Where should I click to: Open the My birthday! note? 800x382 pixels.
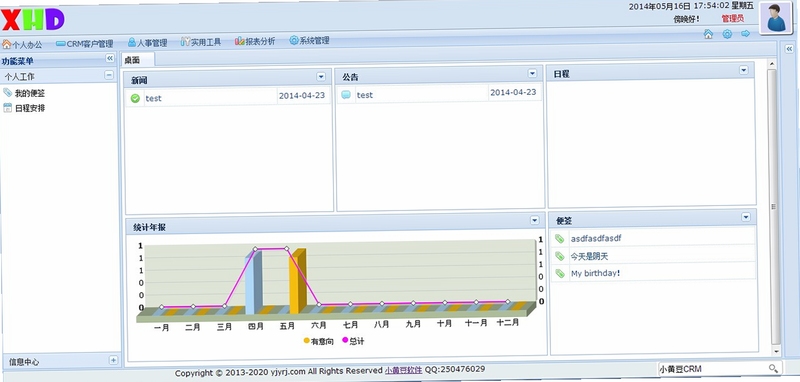pos(595,273)
